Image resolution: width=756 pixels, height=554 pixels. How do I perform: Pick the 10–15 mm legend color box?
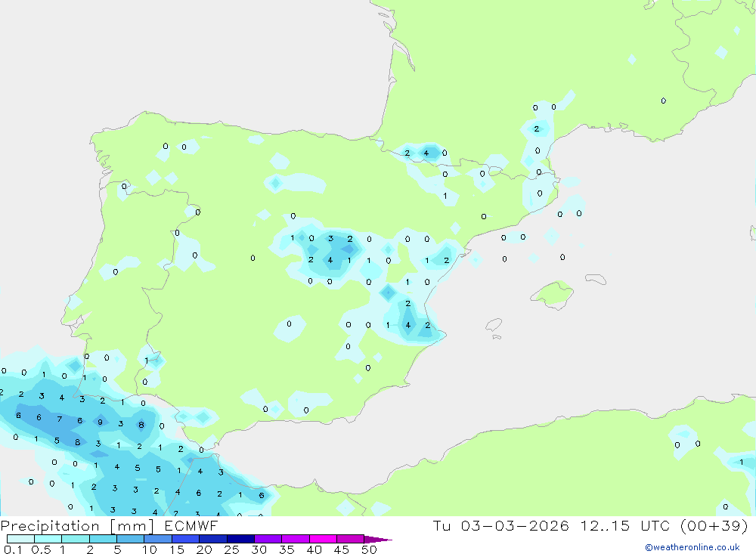pyautogui.click(x=158, y=539)
